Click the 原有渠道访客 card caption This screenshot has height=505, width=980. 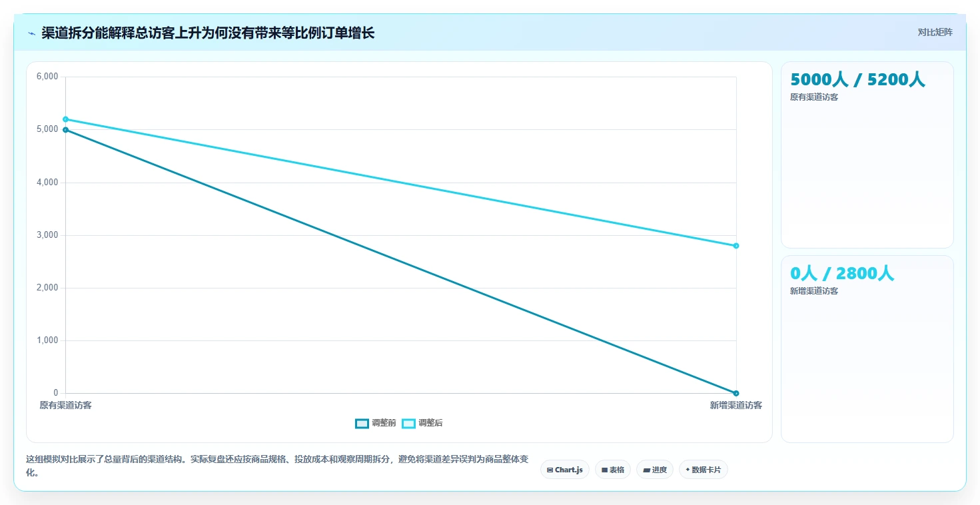(814, 97)
